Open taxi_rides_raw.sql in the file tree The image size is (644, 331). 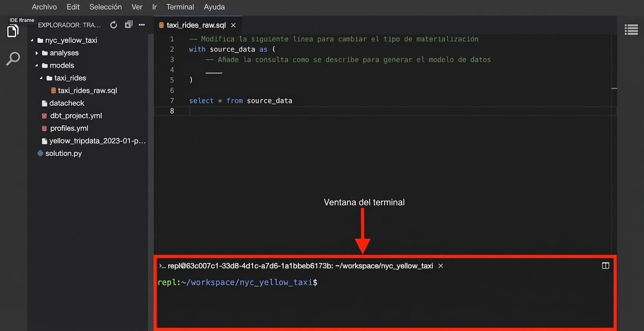coord(87,90)
